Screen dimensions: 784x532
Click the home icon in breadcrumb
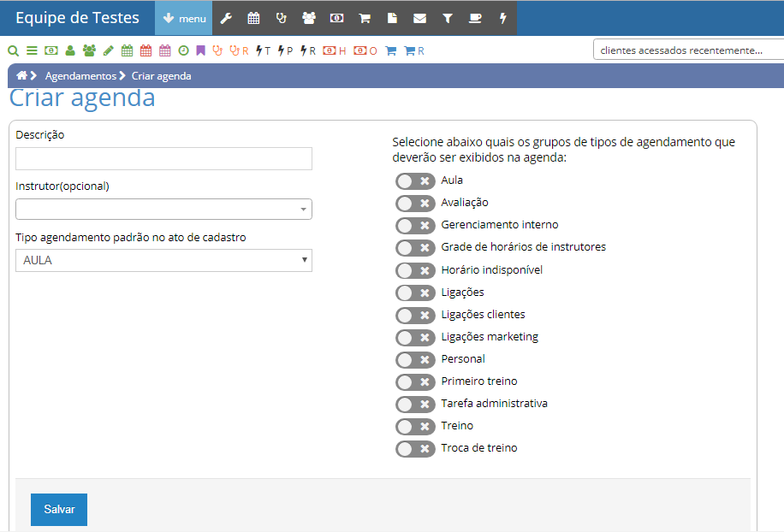[x=23, y=76]
